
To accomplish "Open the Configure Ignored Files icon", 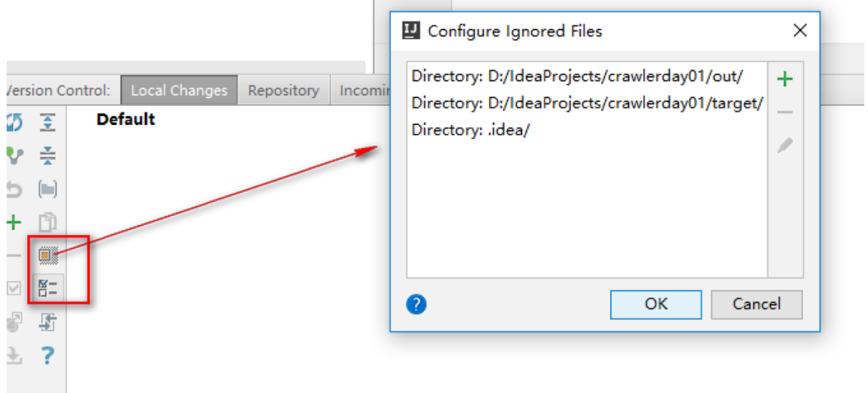I will [47, 256].
